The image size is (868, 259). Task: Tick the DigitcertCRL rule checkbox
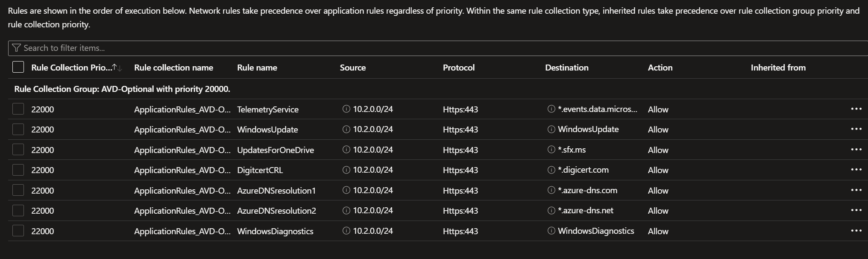tap(18, 170)
